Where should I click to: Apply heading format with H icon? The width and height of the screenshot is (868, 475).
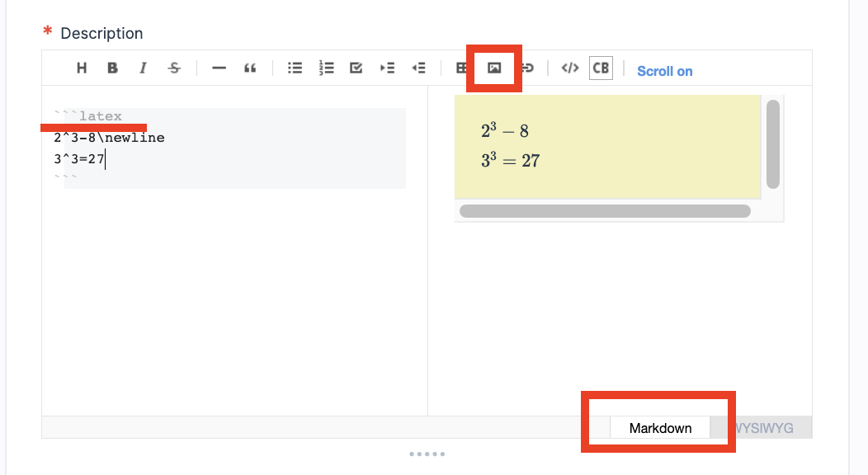(x=82, y=68)
